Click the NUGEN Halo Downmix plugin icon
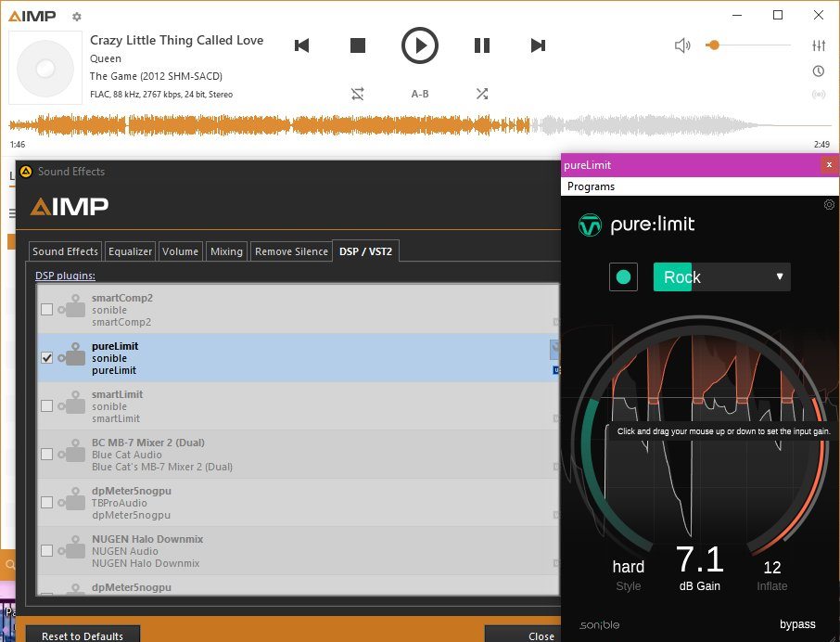The width and height of the screenshot is (840, 642). [72, 547]
